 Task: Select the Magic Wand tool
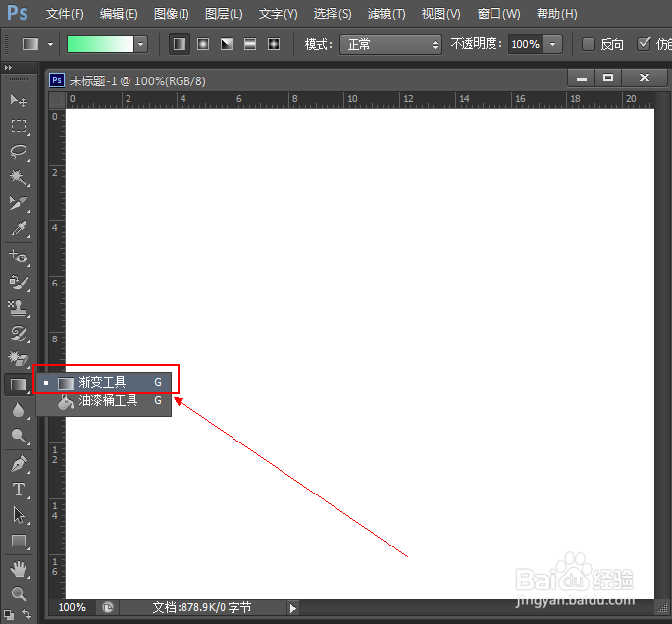pos(19,177)
